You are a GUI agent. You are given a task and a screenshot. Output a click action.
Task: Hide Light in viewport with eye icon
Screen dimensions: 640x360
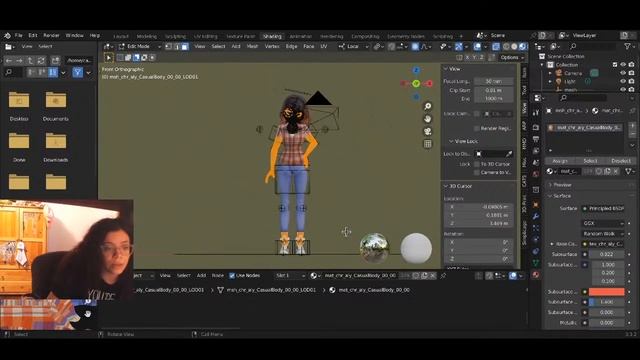coord(623,81)
